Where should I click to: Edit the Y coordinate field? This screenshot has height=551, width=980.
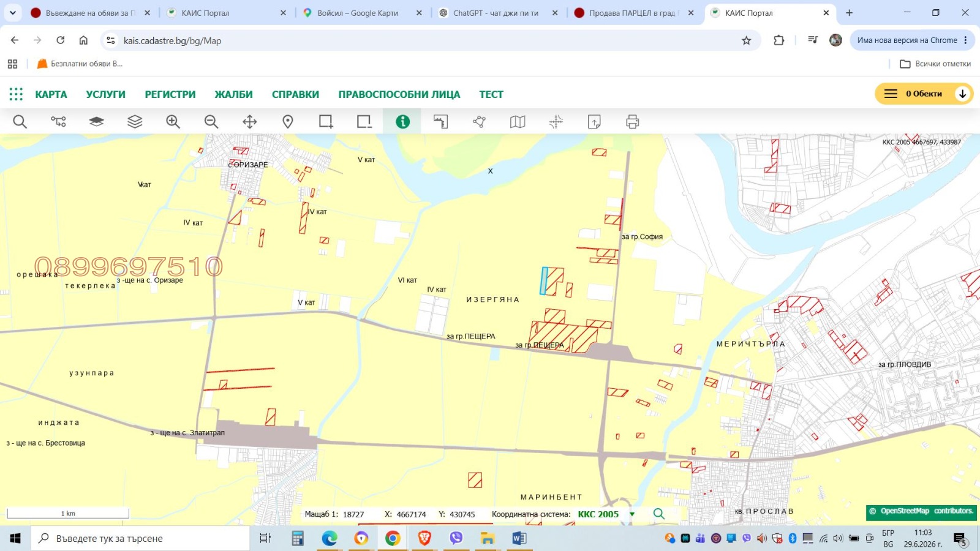click(x=462, y=515)
